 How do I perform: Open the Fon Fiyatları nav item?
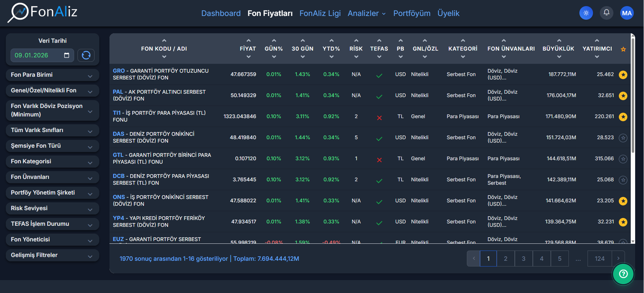(x=270, y=13)
